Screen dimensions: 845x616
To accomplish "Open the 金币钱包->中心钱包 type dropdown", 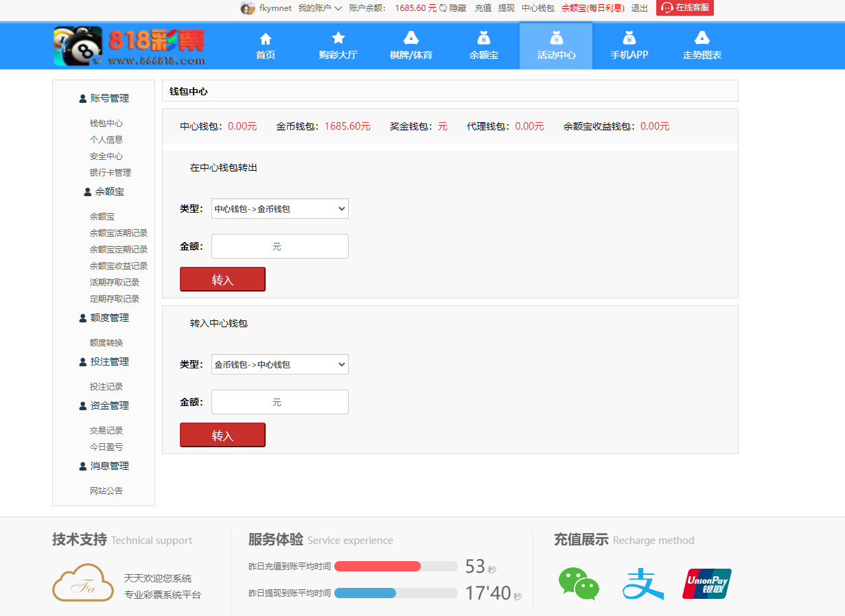I will [x=279, y=364].
